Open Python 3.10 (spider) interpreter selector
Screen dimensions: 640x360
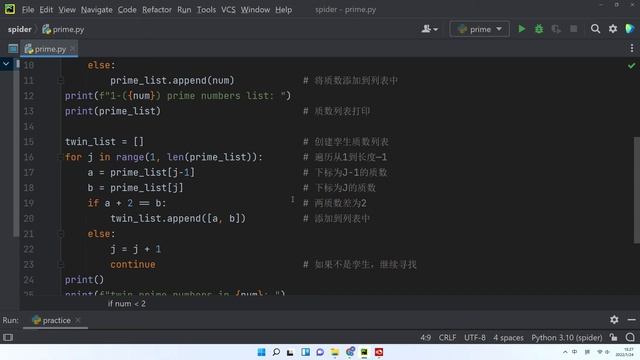click(567, 338)
